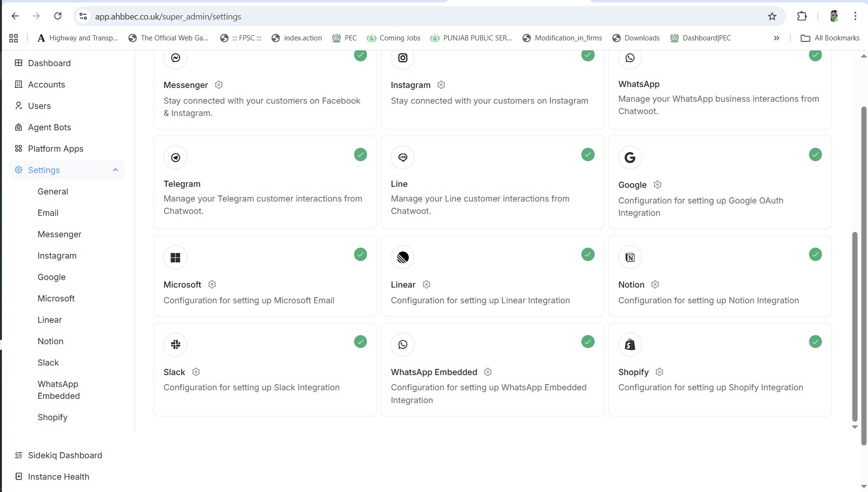The height and width of the screenshot is (492, 868).
Task: Click green checkmark on Telegram card
Action: tap(360, 154)
